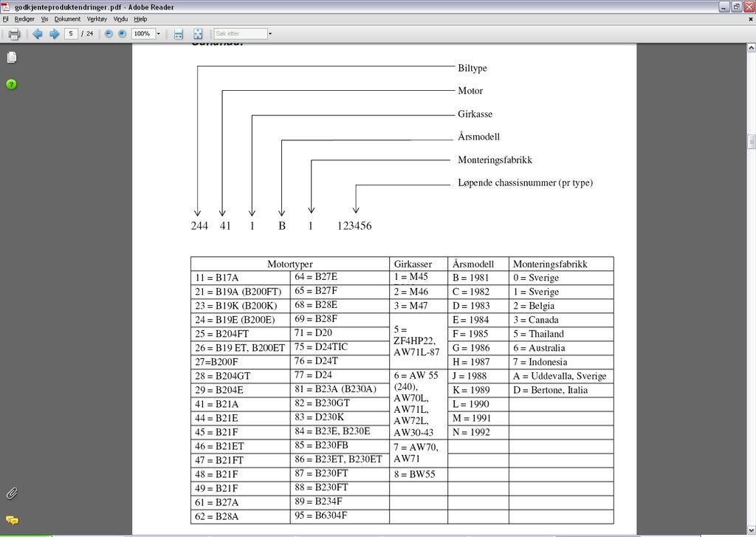The height and width of the screenshot is (537, 756).
Task: Open the Pages panel in the sidebar
Action: point(11,58)
